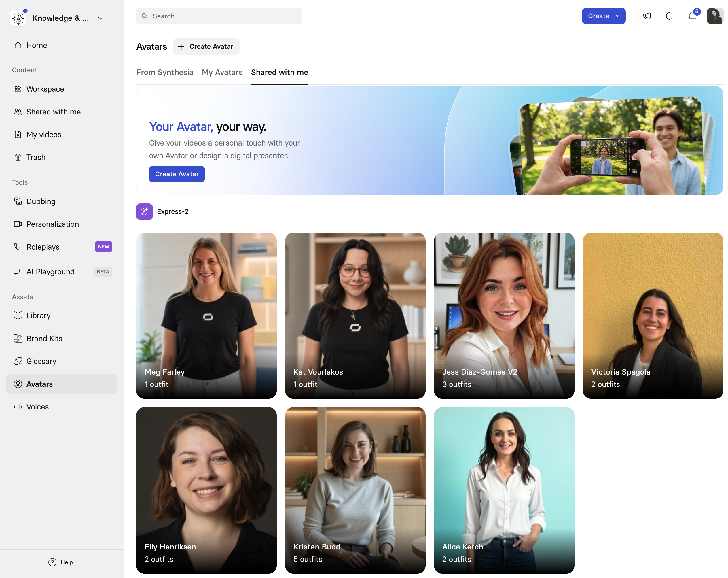Switch to the From Synthesia tab

(x=165, y=72)
